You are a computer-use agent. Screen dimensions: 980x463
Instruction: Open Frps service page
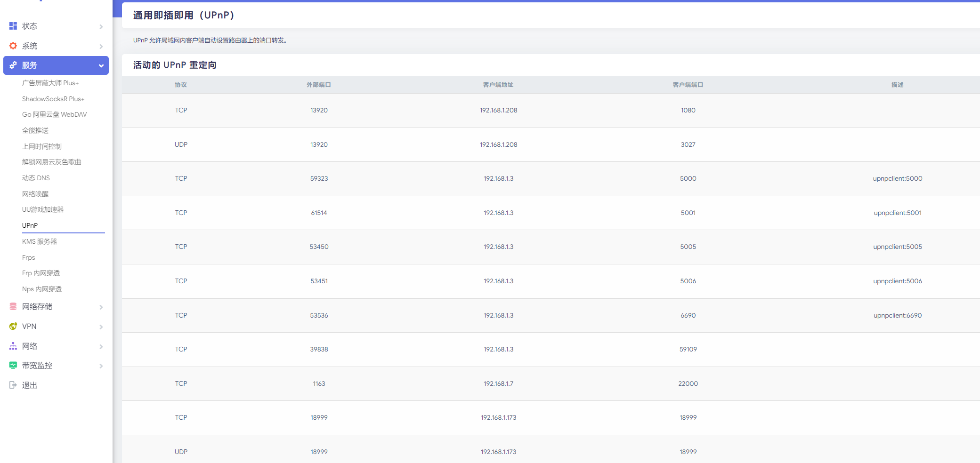[29, 257]
